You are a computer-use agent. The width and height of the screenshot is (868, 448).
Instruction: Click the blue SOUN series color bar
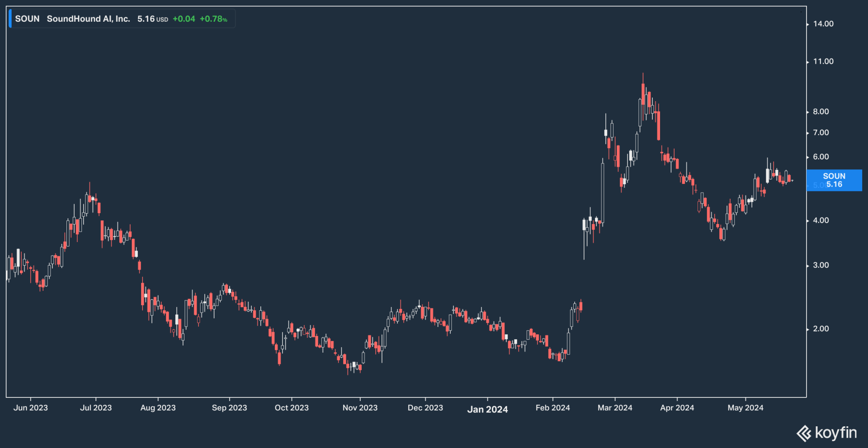10,19
